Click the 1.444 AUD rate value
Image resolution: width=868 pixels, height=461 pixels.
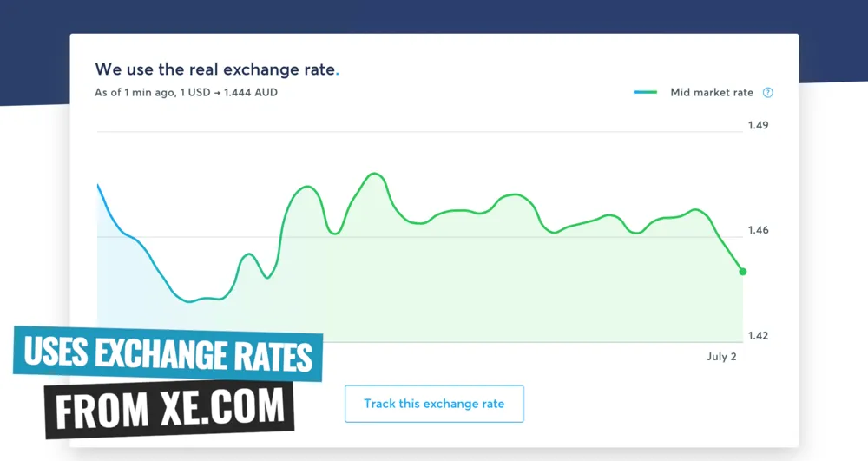(252, 93)
